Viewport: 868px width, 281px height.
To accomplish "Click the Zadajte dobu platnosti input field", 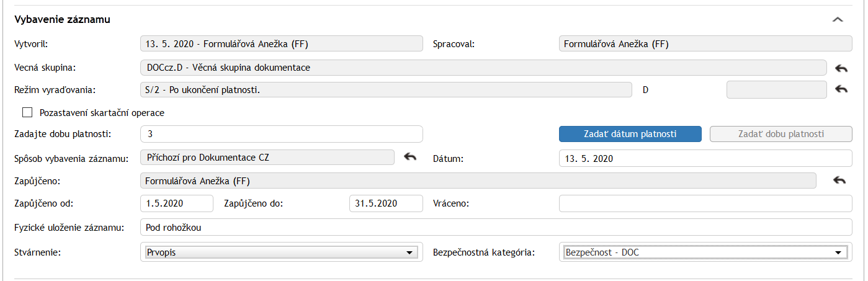I will coord(282,134).
